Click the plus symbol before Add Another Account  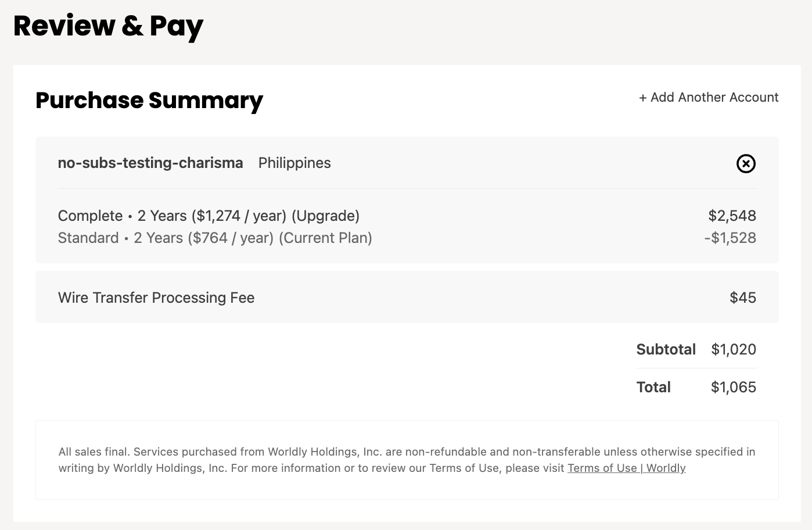coord(642,98)
